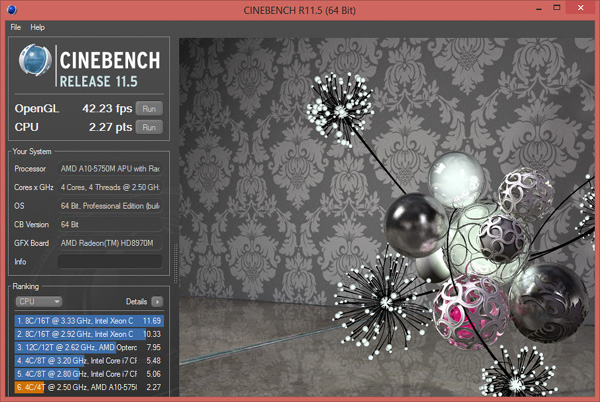Close the Cinebench window
600x402 pixels.
[x=580, y=8]
